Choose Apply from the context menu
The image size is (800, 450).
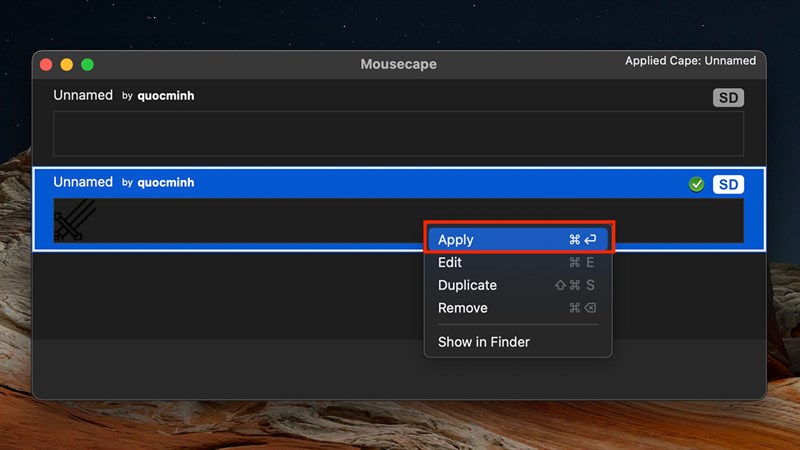518,240
